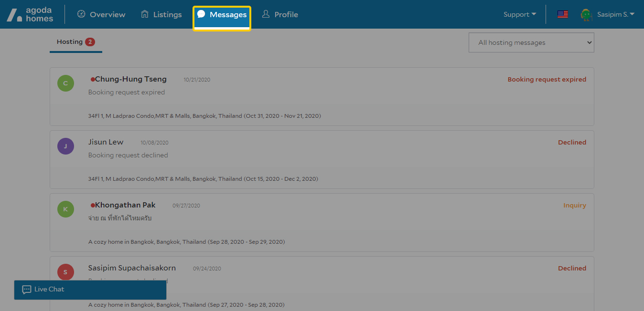Click Chung-Hung Tseng's green avatar
Image resolution: width=644 pixels, height=311 pixels.
pyautogui.click(x=65, y=83)
